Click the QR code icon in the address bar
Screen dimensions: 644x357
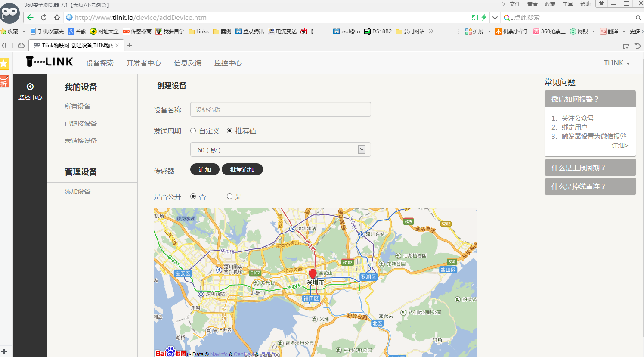(474, 17)
